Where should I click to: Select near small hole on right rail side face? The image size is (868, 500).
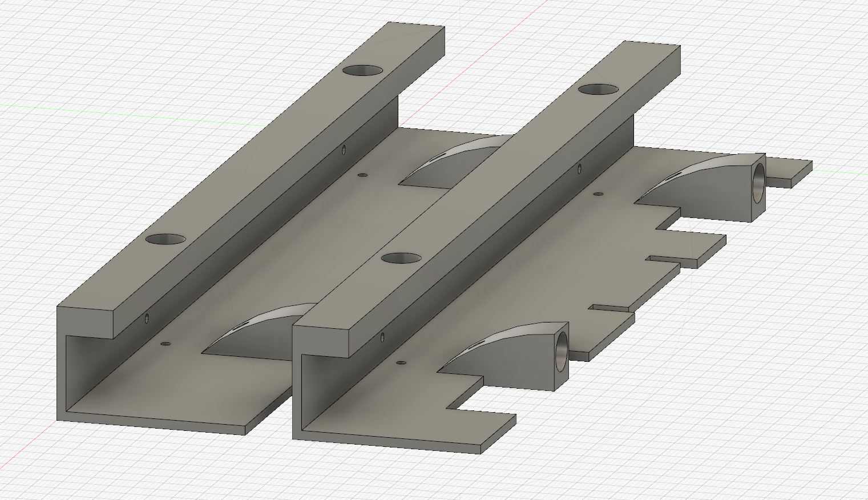[382, 337]
